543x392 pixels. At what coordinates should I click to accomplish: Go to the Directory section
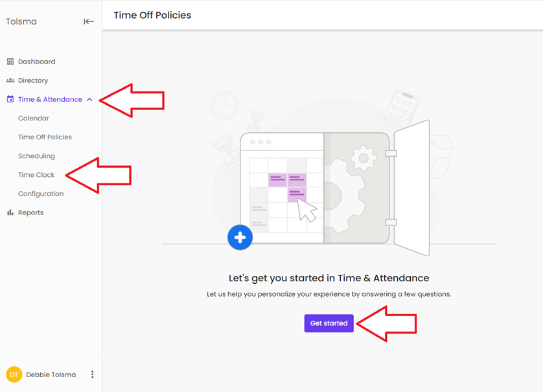point(33,80)
